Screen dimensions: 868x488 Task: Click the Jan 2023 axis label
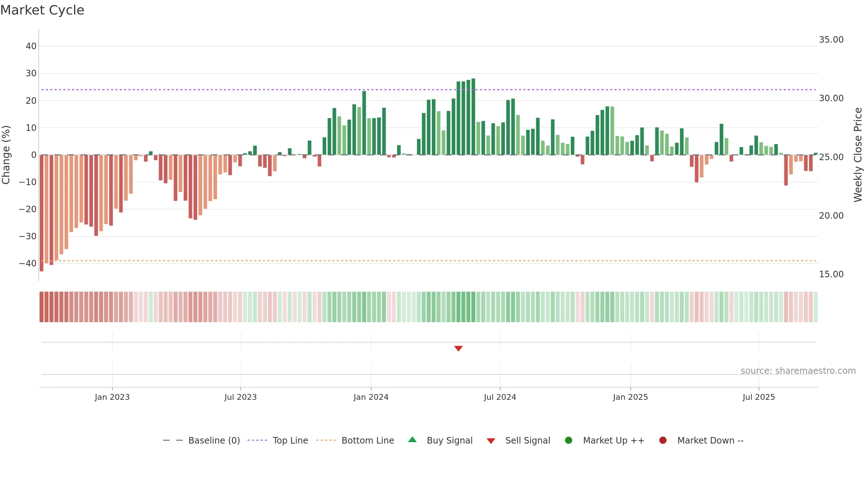[x=112, y=397]
